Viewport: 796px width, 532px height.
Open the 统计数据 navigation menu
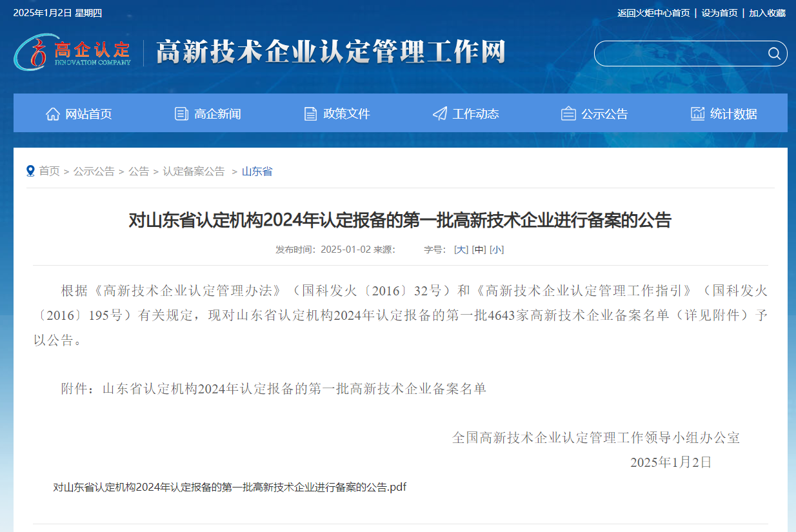pos(733,114)
